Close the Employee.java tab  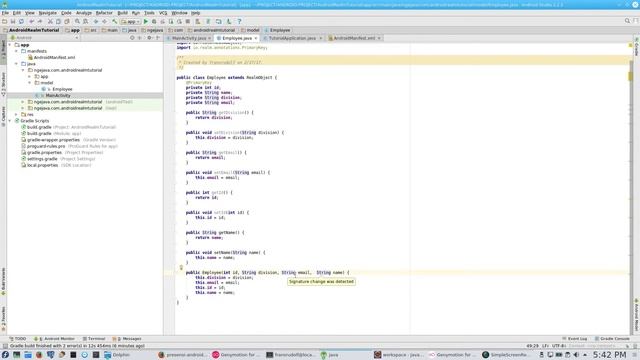(256, 38)
